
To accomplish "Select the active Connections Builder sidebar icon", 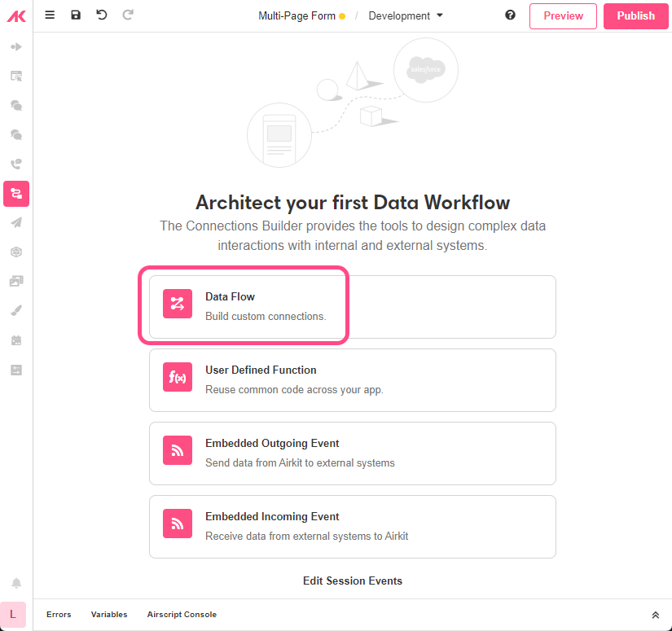I will click(x=16, y=194).
